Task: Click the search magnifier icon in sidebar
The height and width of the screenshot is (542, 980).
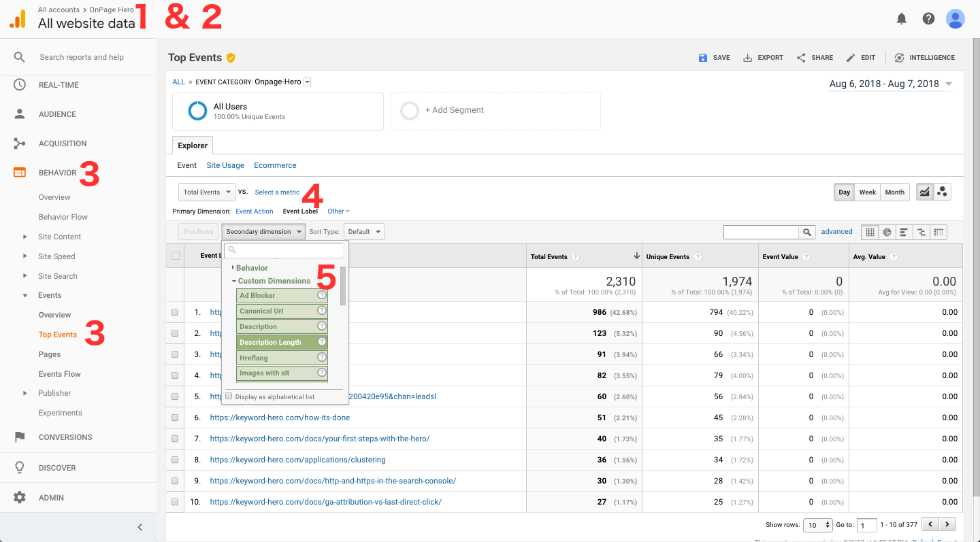Action: coord(20,57)
